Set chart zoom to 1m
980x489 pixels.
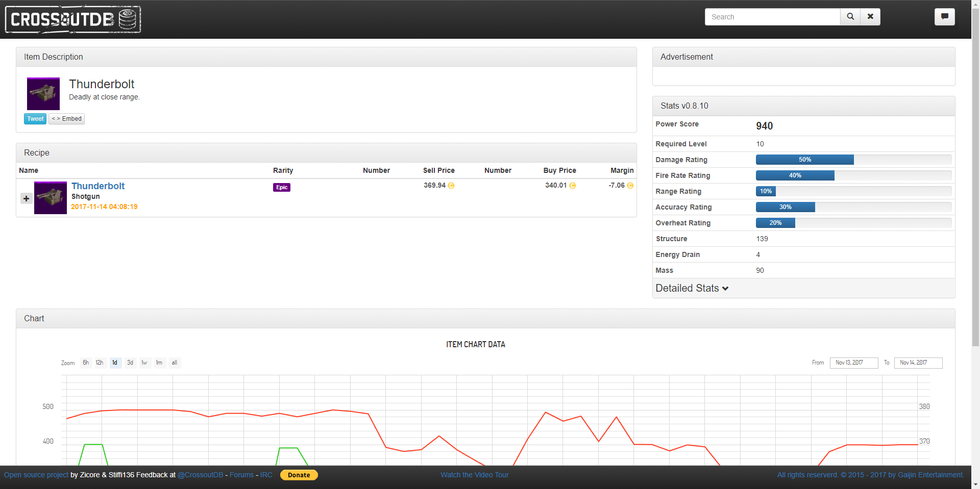(159, 363)
